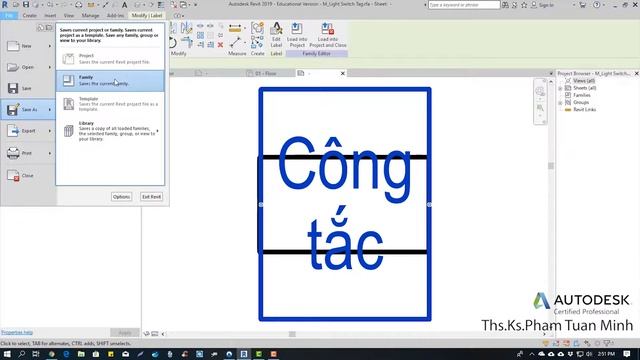The height and width of the screenshot is (360, 640).
Task: Select Revit Links in Project Browser
Action: tap(584, 109)
